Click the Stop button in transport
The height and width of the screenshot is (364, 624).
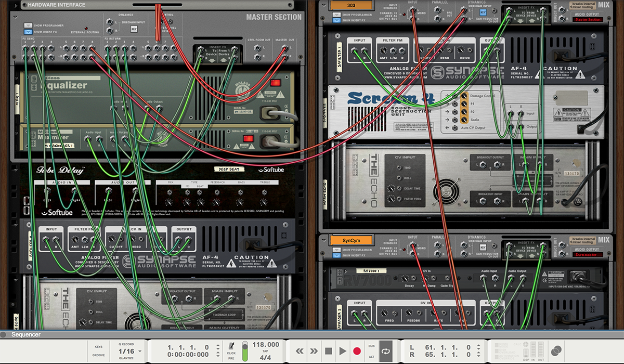click(x=328, y=351)
